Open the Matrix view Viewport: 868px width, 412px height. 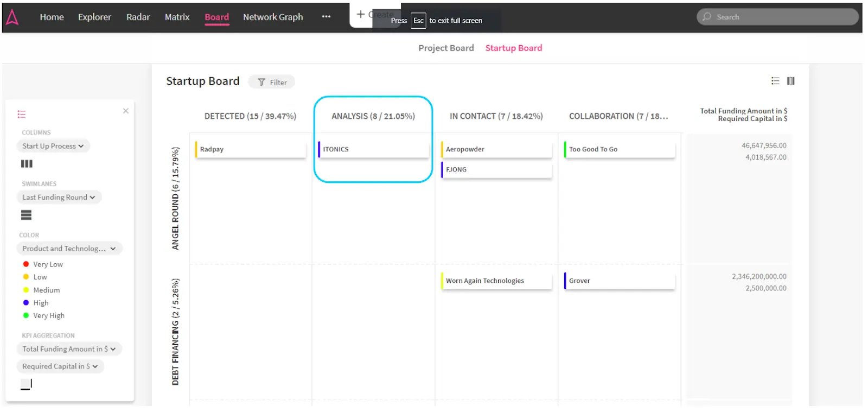pyautogui.click(x=177, y=17)
